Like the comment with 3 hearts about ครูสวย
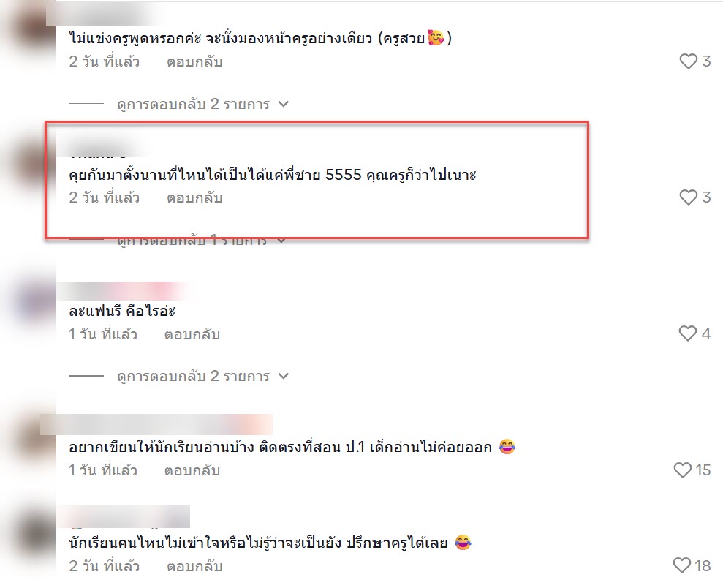 [x=689, y=61]
